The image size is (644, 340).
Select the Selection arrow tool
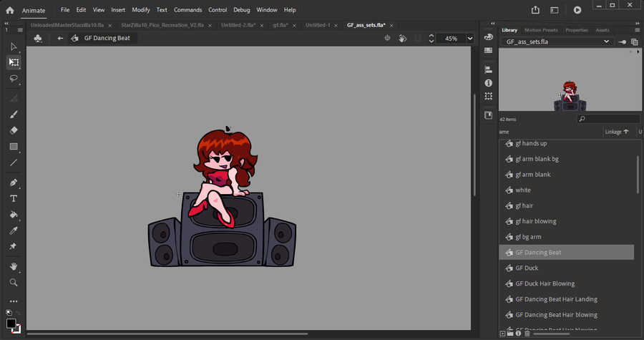click(x=13, y=47)
